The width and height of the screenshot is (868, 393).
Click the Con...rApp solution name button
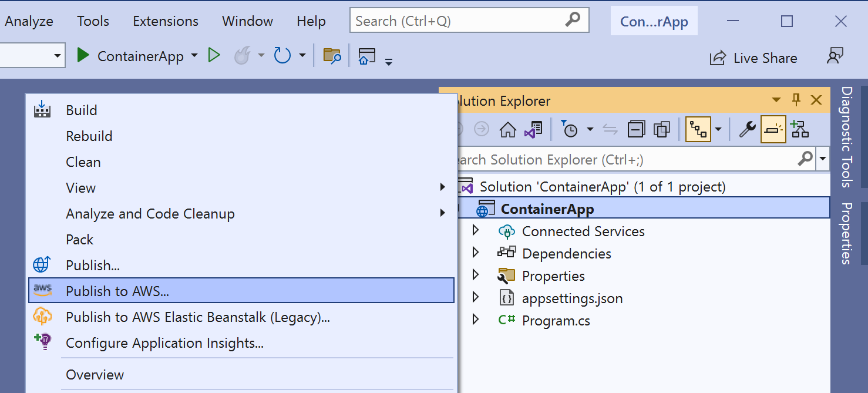coord(654,22)
